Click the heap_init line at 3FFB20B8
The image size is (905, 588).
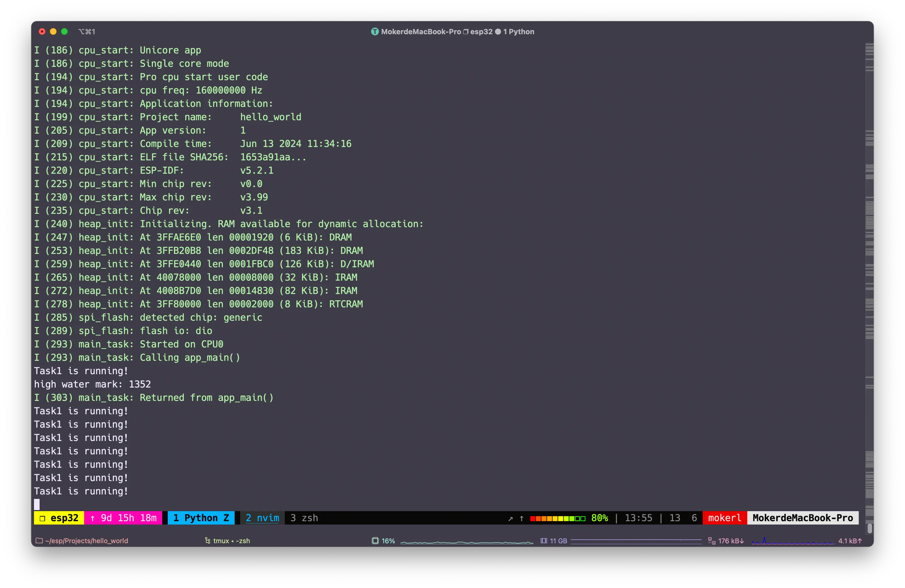(198, 250)
